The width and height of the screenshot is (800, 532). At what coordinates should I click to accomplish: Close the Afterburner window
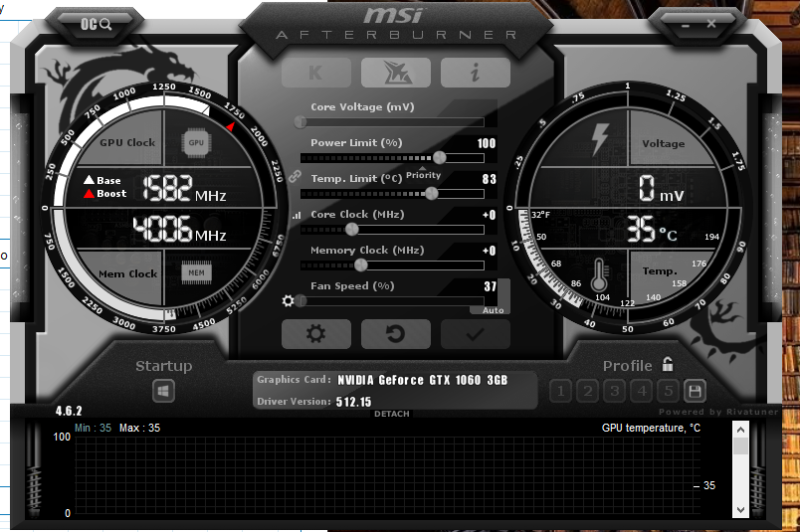coord(711,24)
